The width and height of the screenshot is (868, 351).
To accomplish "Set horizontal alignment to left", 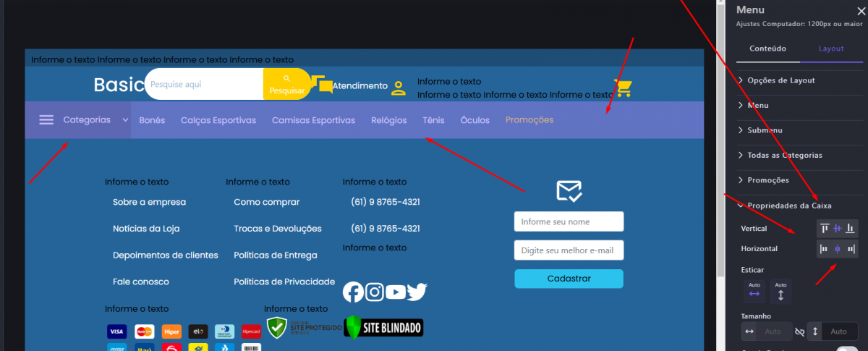I will (824, 249).
